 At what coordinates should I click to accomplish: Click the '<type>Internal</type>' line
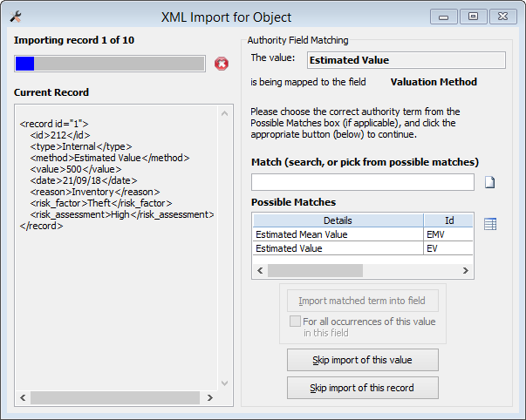point(81,146)
